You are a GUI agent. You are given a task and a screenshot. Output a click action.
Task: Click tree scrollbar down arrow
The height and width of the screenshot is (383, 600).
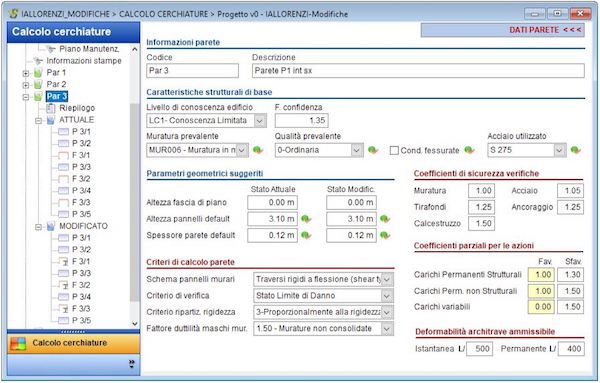135,323
